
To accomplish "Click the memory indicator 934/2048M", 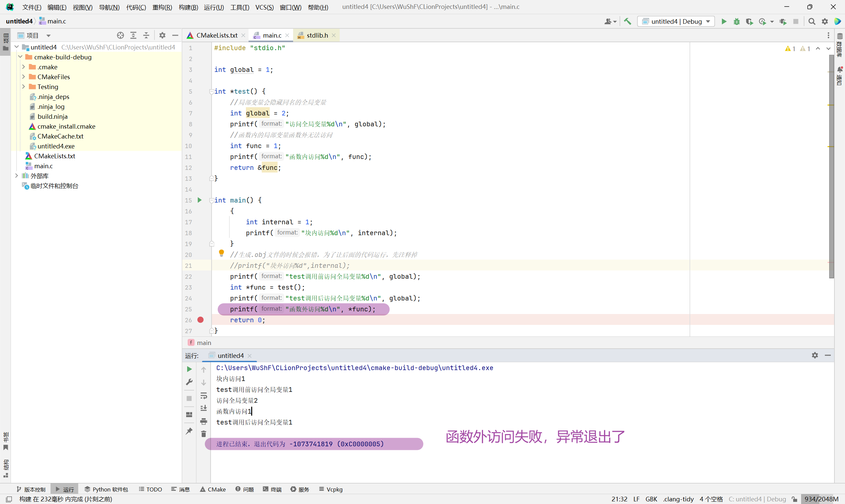I will [821, 499].
